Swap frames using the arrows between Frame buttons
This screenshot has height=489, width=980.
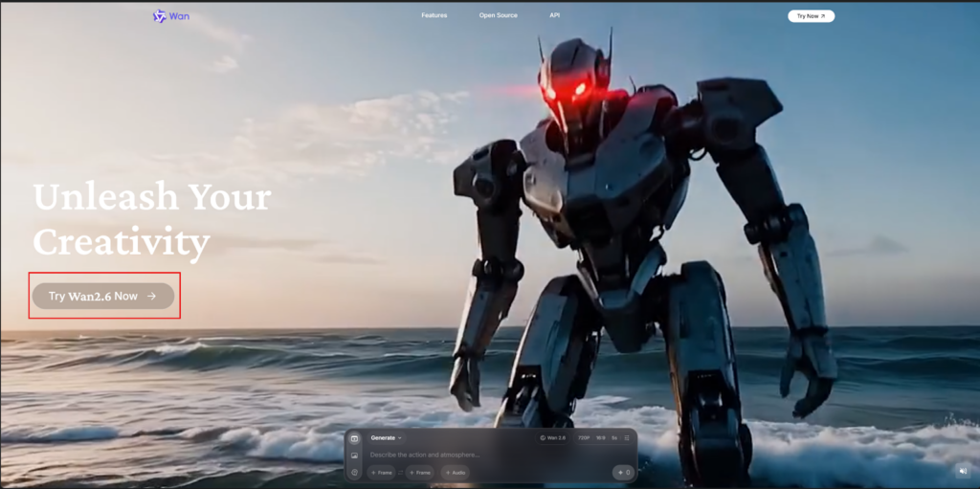tap(401, 473)
